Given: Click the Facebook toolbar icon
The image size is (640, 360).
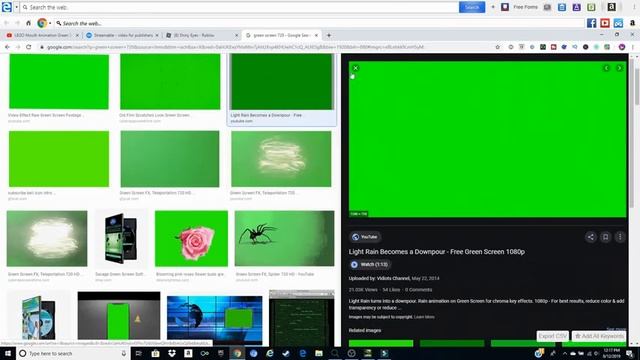Looking at the screenshot, I should tap(591, 23).
